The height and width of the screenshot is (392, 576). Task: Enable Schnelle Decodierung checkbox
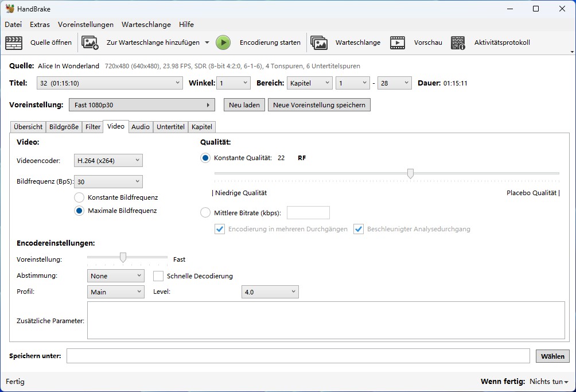coord(158,276)
